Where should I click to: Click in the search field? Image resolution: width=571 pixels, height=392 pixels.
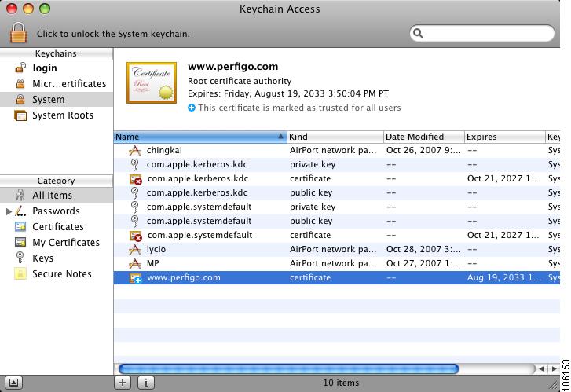tap(481, 34)
